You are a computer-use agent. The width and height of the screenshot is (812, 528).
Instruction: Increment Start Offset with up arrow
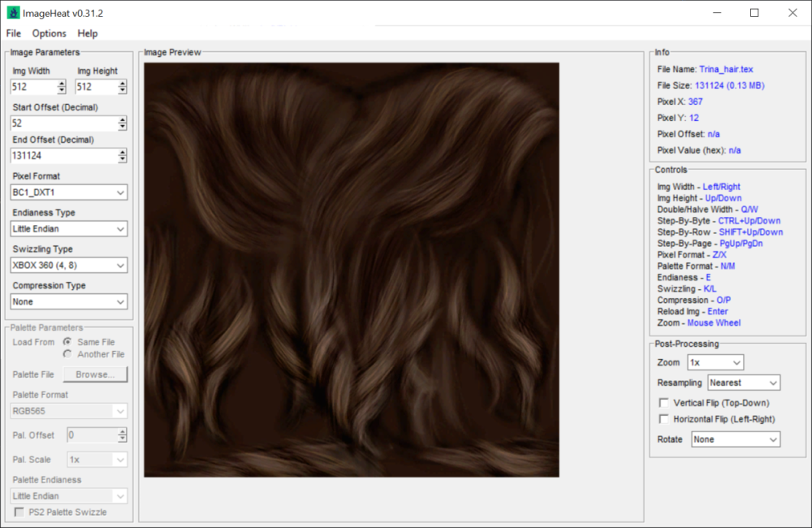pyautogui.click(x=123, y=119)
